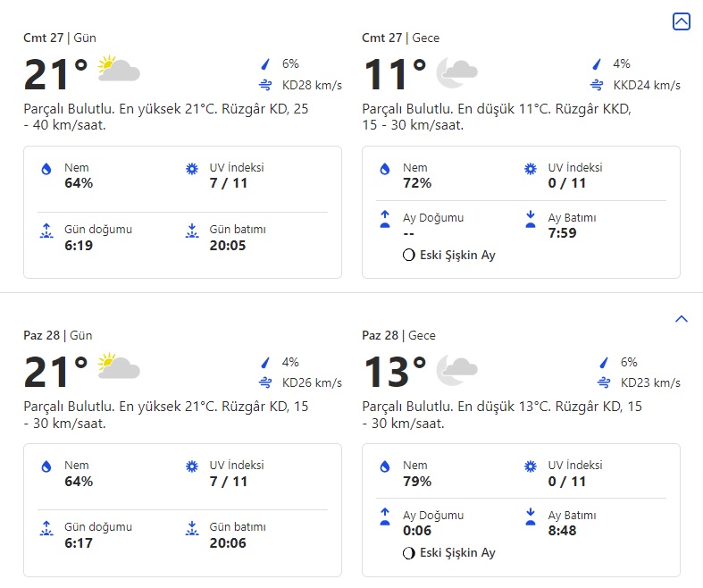The width and height of the screenshot is (703, 588).
Task: Click humidity drop icon beside Nem 72%
Action: [385, 169]
